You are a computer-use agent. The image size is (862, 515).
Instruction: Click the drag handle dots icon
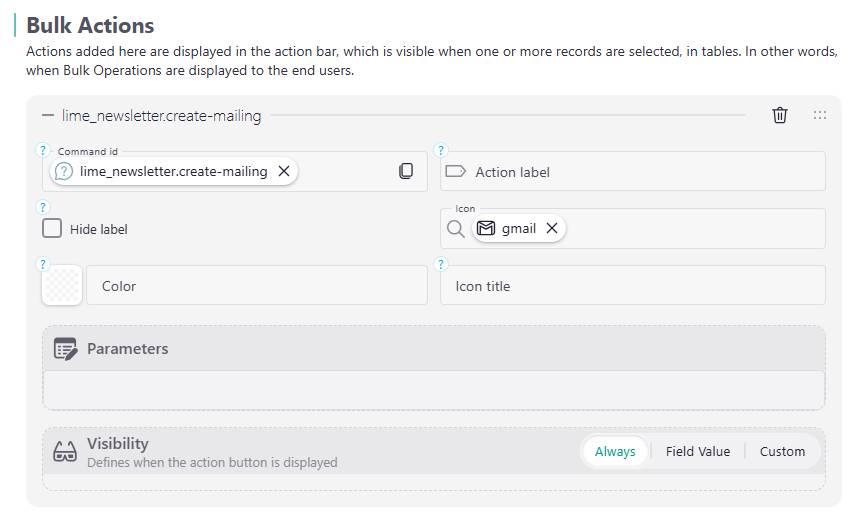[820, 115]
